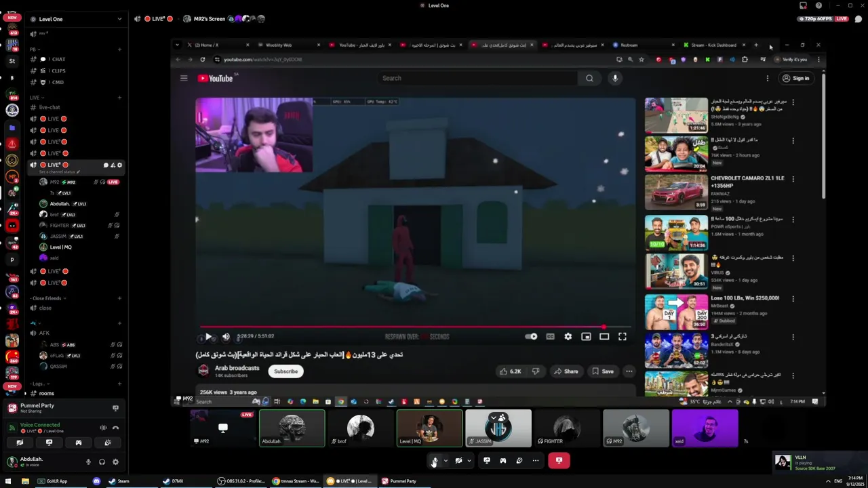Click the YouTube search field
Image resolution: width=868 pixels, height=488 pixels.
coord(478,78)
